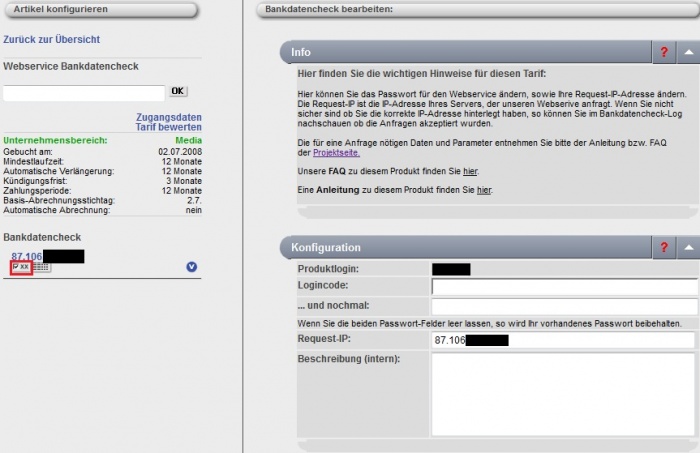Go back via Zurück zur Übersicht
Screen dimensions: 700x453
point(52,40)
